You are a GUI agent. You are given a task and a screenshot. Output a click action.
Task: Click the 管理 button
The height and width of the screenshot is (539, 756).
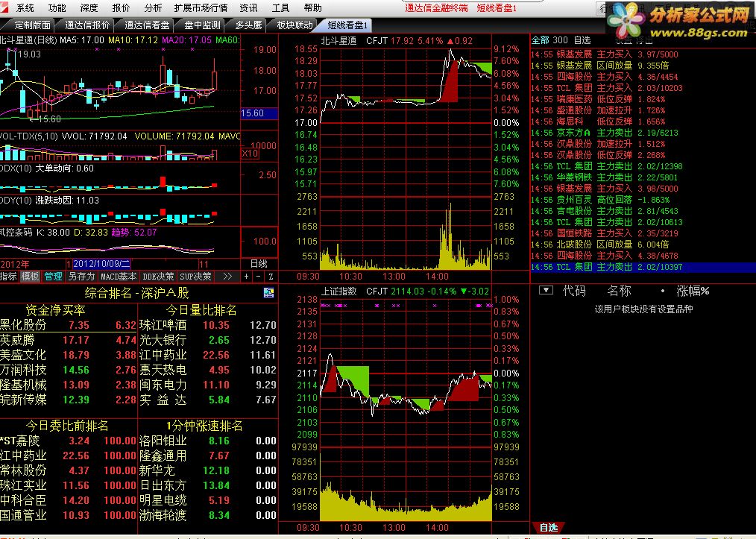53,277
